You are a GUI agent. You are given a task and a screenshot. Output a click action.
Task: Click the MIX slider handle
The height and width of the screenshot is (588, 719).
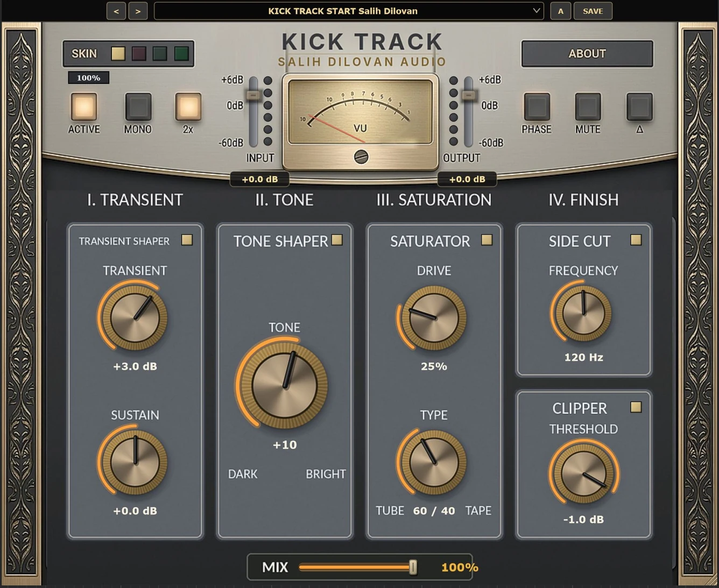click(413, 567)
